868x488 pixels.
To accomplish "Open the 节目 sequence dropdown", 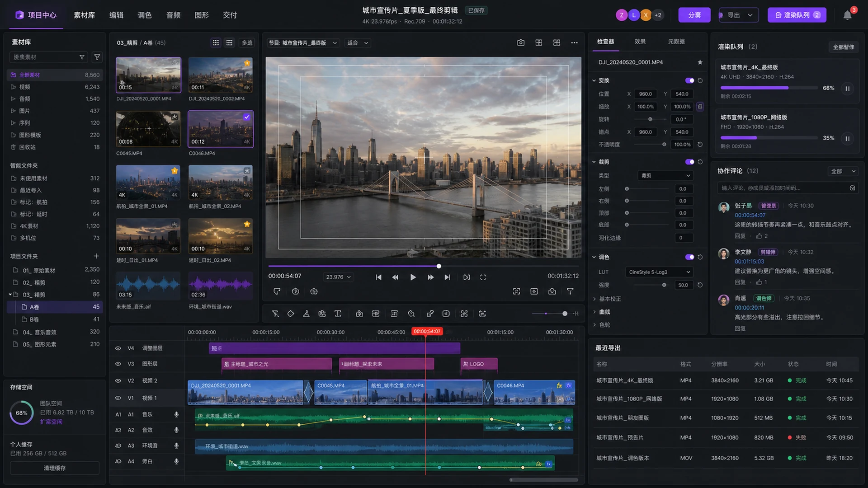I will click(303, 43).
